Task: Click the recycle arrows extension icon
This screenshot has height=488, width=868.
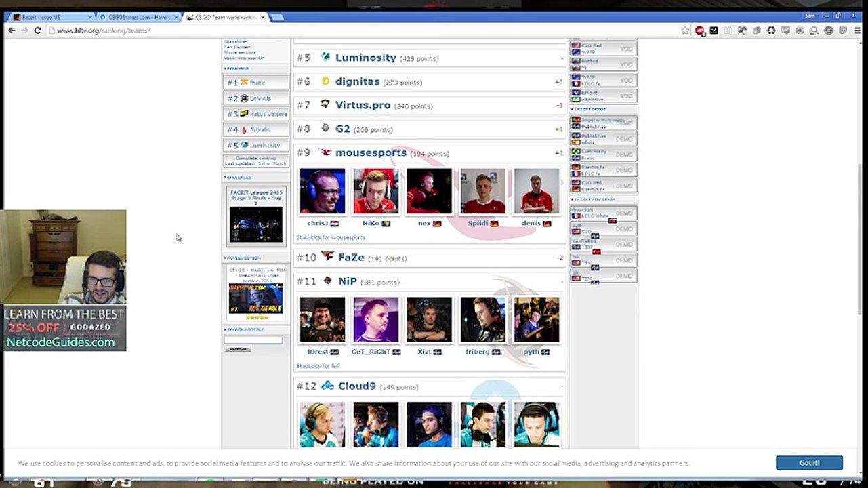Action: (x=771, y=30)
